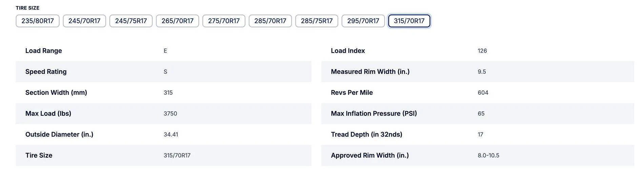Click the Revs Per Mile label
This screenshot has width=644, height=186.
pos(352,93)
